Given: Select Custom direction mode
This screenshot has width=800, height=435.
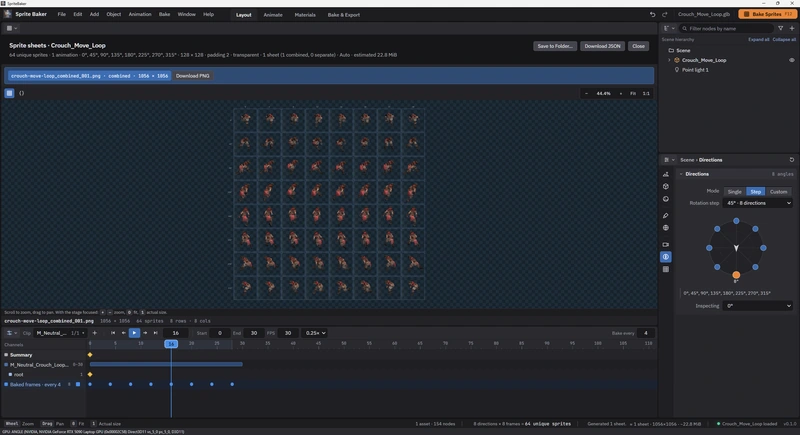Looking at the screenshot, I should pyautogui.click(x=778, y=191).
